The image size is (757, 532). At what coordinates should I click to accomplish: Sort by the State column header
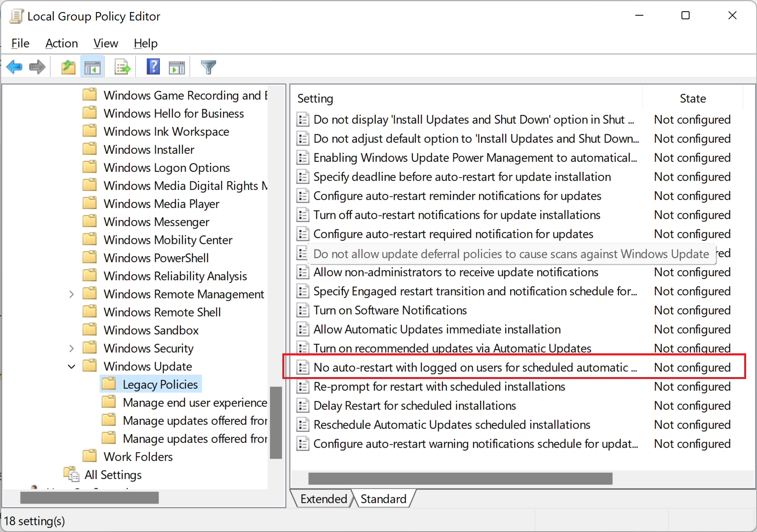click(x=693, y=98)
